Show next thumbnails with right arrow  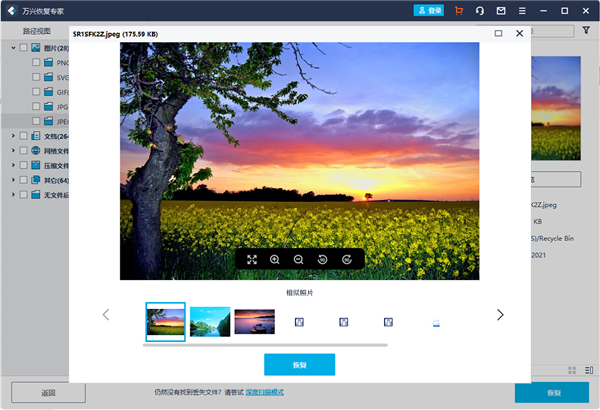pyautogui.click(x=500, y=314)
